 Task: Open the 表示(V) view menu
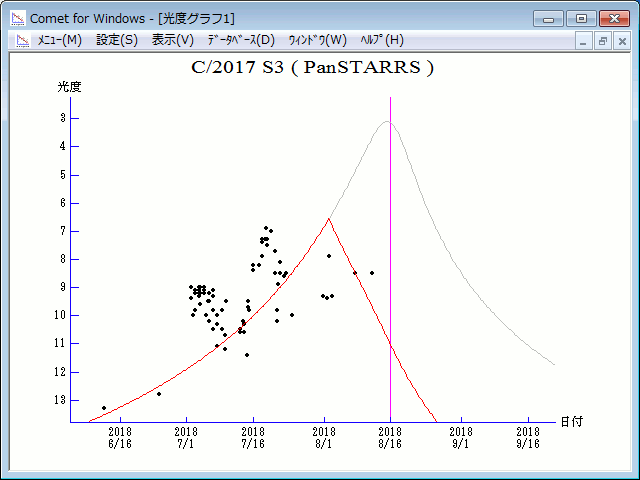(173, 40)
